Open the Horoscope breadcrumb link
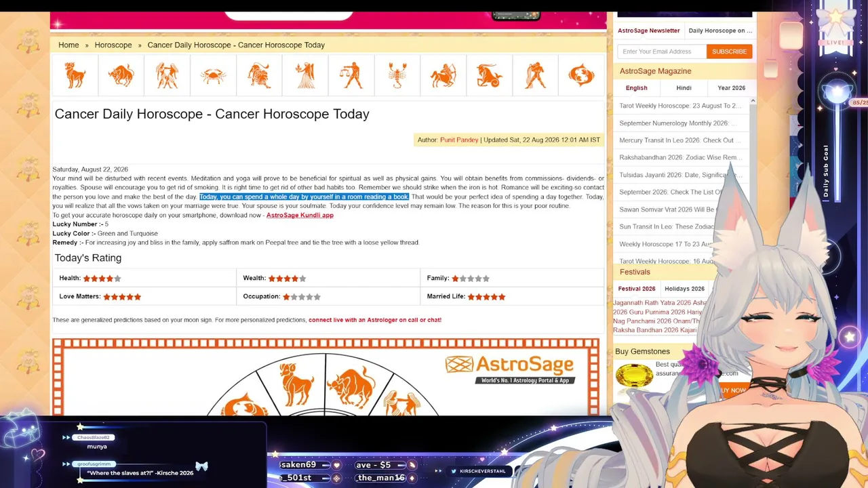 click(113, 45)
